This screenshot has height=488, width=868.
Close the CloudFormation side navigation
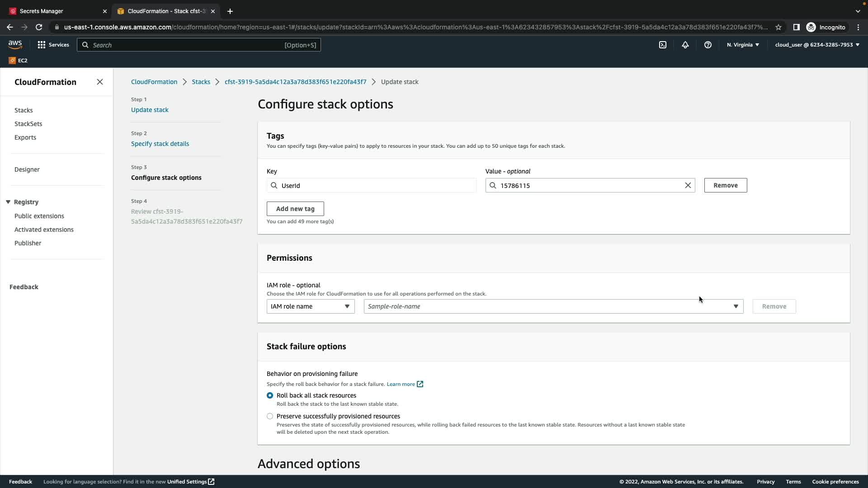click(x=100, y=82)
